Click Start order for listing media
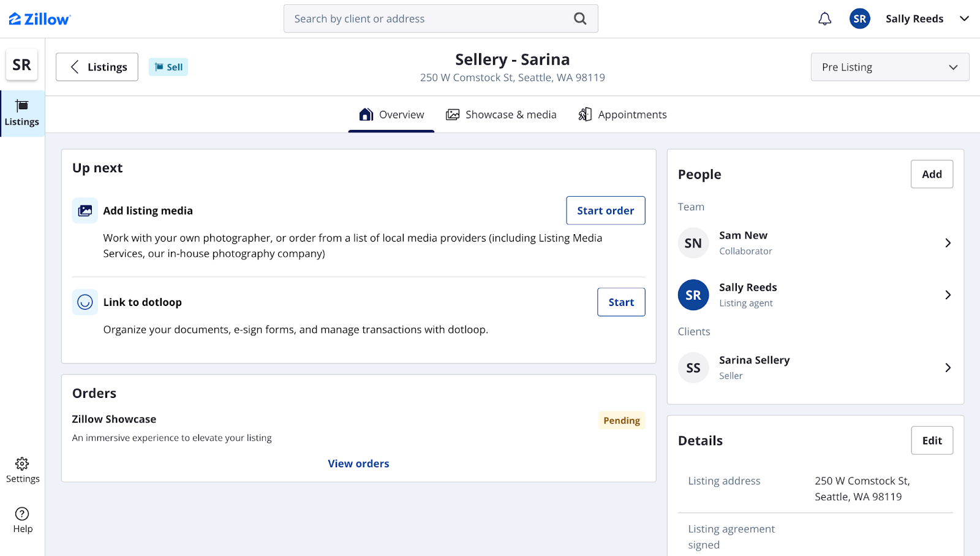This screenshot has width=980, height=556. pyautogui.click(x=605, y=210)
